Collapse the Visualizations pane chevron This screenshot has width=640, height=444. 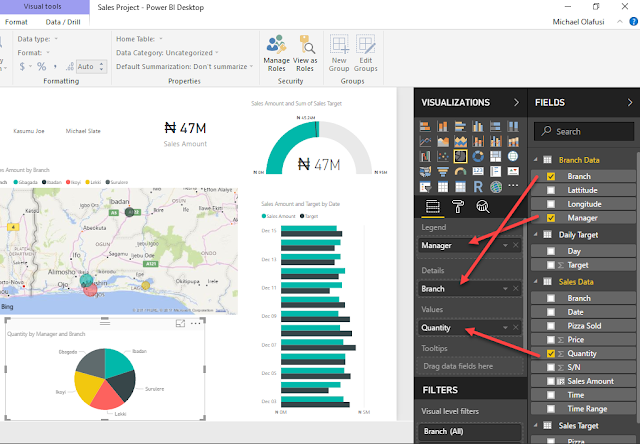[x=516, y=102]
